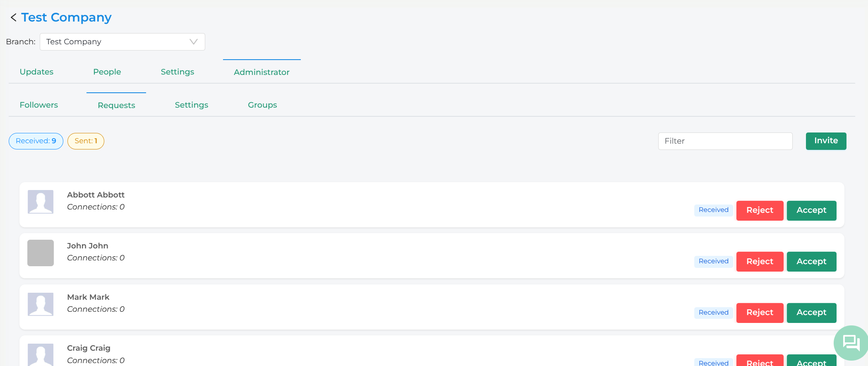The width and height of the screenshot is (868, 366).
Task: Switch to the Updates tab
Action: pyautogui.click(x=36, y=72)
